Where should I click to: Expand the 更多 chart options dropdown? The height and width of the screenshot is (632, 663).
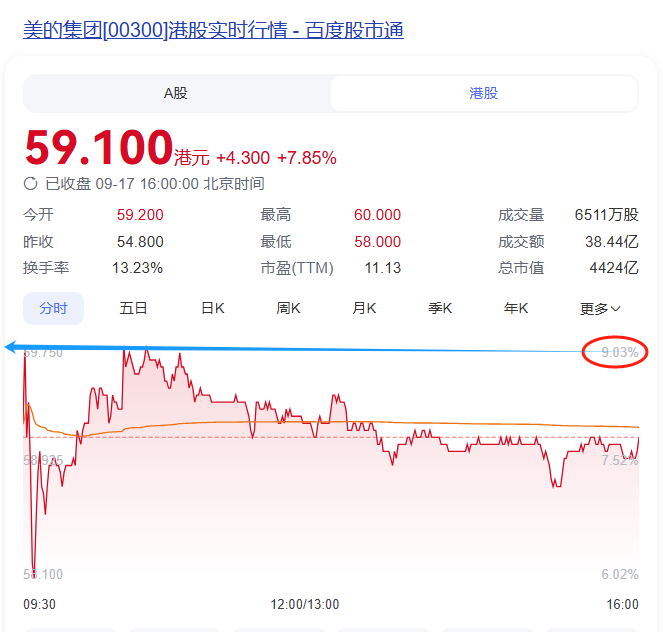(600, 309)
